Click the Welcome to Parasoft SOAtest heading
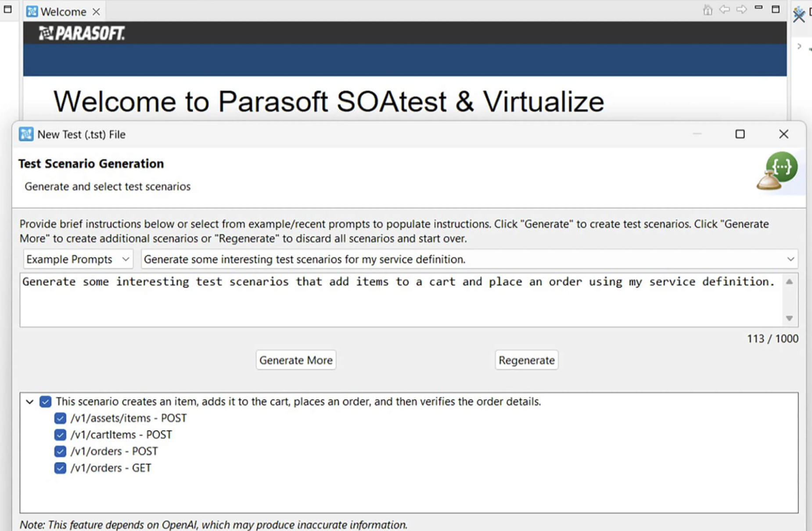 click(329, 102)
